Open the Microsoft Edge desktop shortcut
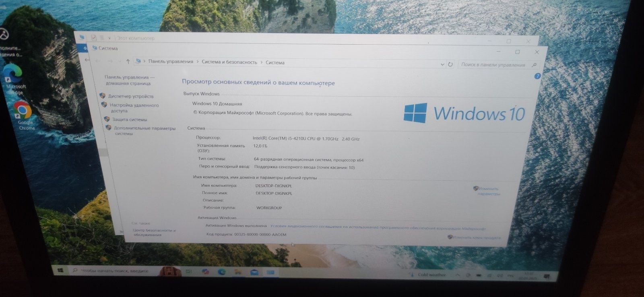The image size is (644, 297). pos(14,80)
